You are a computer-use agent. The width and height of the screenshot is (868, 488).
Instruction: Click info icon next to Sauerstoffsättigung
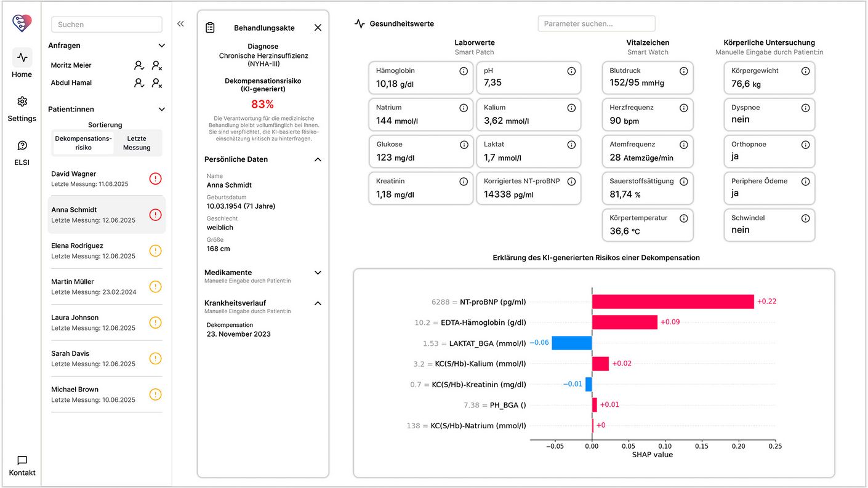point(683,182)
